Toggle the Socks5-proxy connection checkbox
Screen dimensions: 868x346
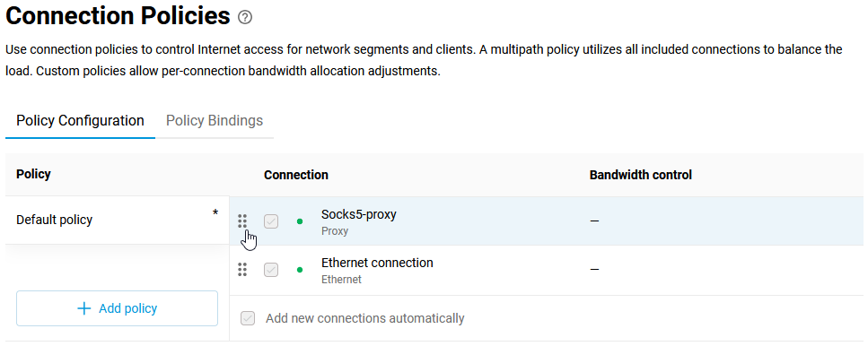pyautogui.click(x=271, y=221)
